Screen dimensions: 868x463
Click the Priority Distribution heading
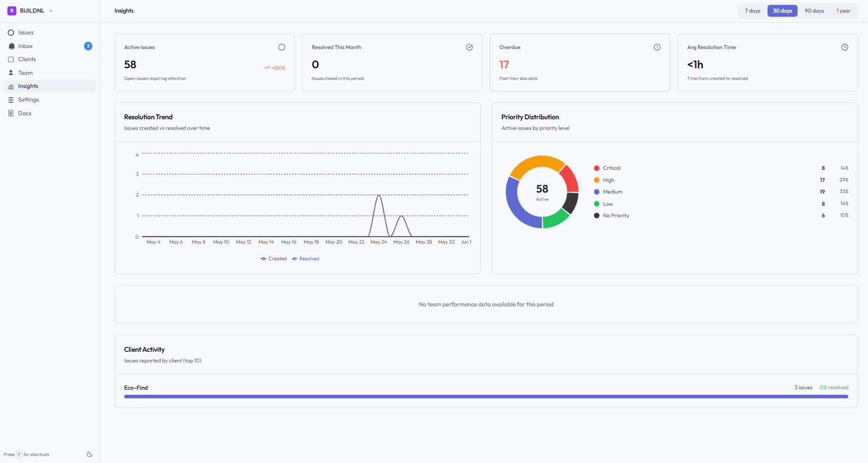pos(530,117)
